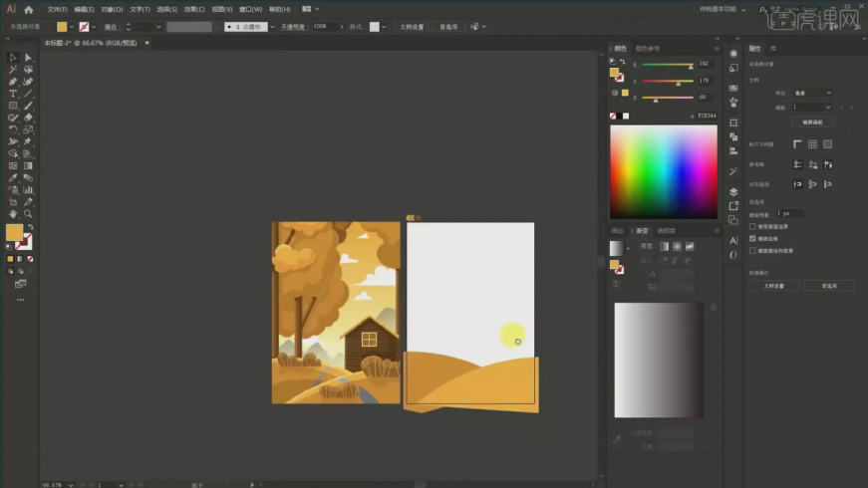Enable 缩放描边和效果 checkbox

click(x=752, y=250)
